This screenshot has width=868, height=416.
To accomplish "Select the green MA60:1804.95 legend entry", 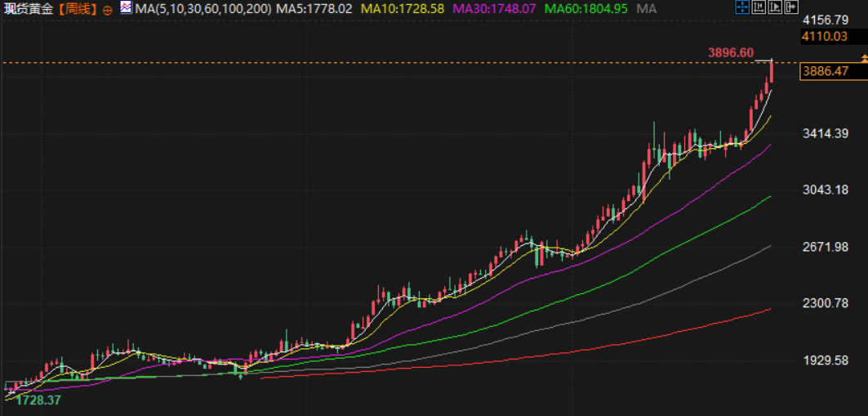I will (586, 8).
